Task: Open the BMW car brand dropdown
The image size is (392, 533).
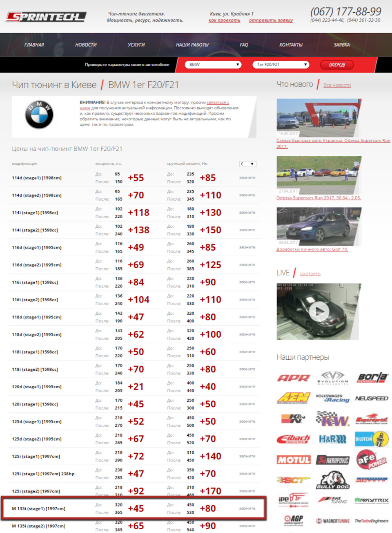Action: 213,65
